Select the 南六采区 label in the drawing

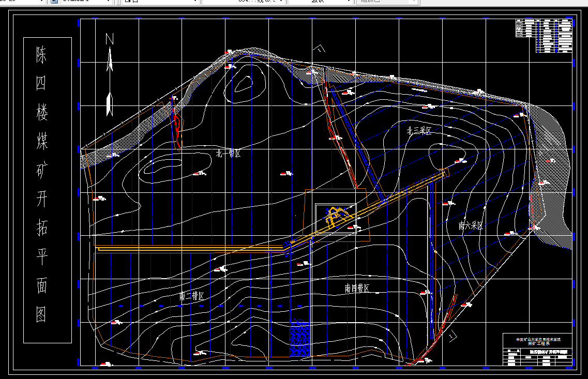(470, 225)
